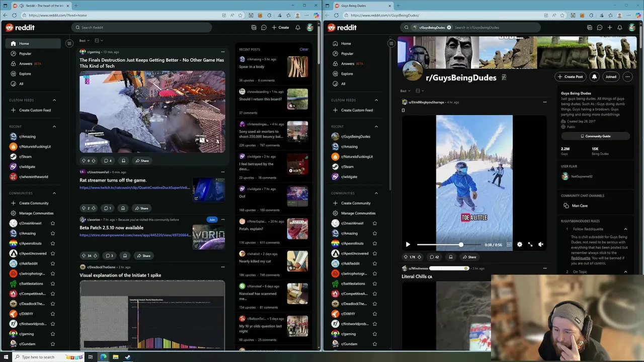Open Steam from Windows taskbar
Image resolution: width=644 pixels, height=362 pixels.
click(x=127, y=357)
